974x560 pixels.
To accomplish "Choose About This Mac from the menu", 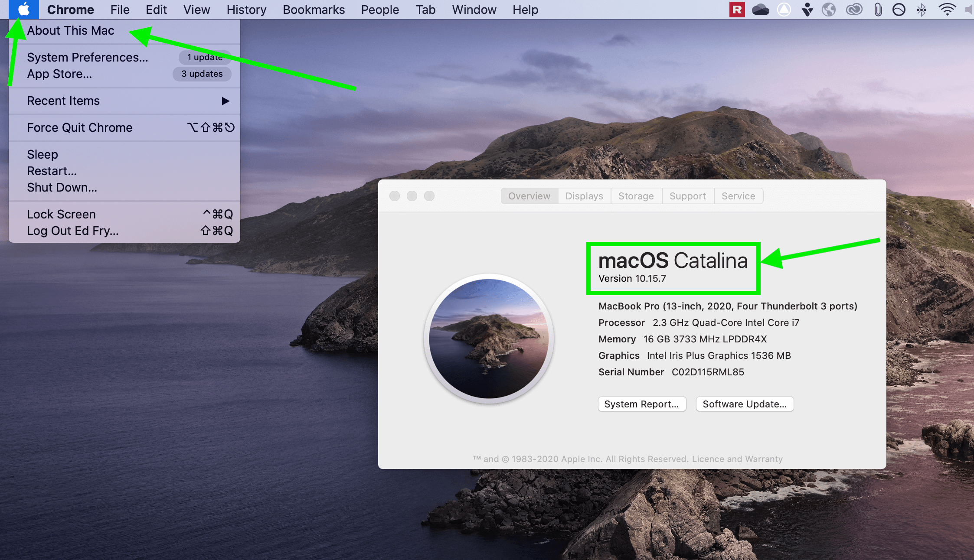I will tap(71, 31).
